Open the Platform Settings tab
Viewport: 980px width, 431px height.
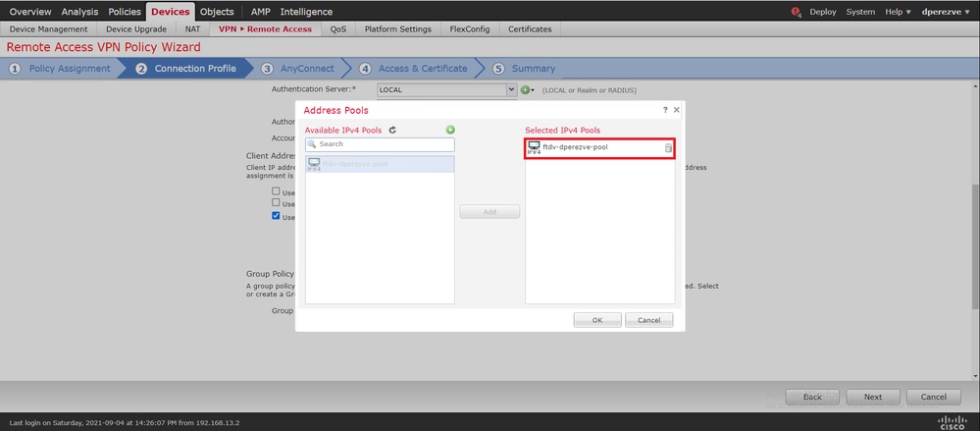tap(398, 28)
